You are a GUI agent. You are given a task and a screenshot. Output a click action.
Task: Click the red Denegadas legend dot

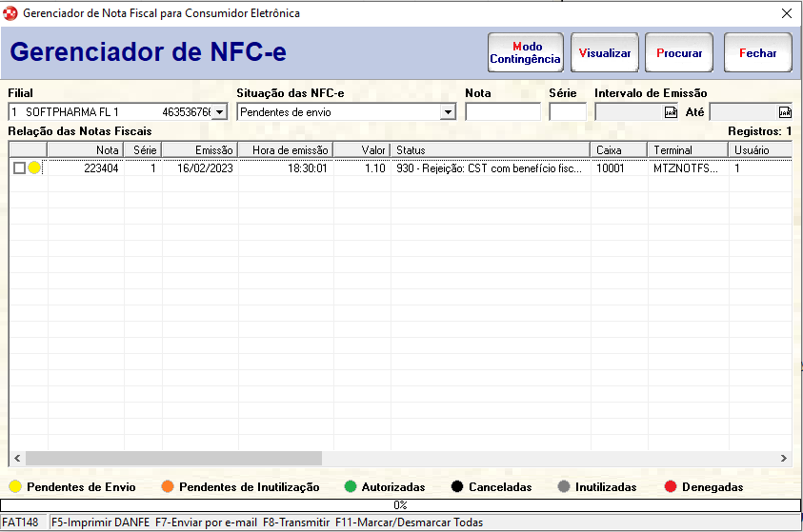(x=671, y=486)
